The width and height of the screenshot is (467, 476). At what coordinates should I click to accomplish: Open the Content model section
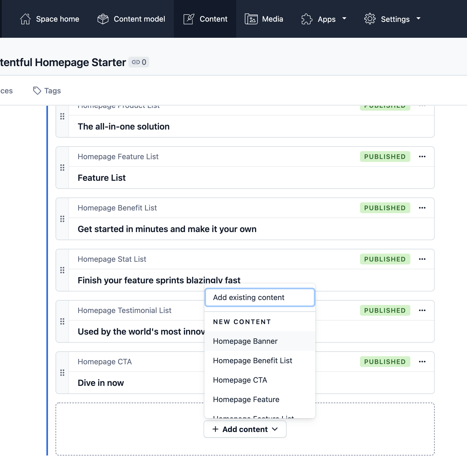tap(131, 19)
